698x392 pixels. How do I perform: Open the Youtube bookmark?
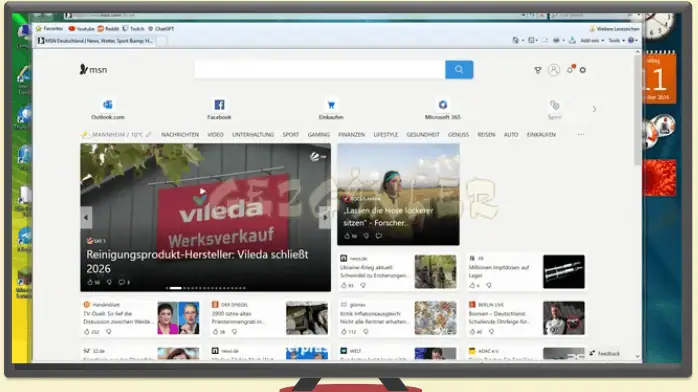(x=81, y=28)
